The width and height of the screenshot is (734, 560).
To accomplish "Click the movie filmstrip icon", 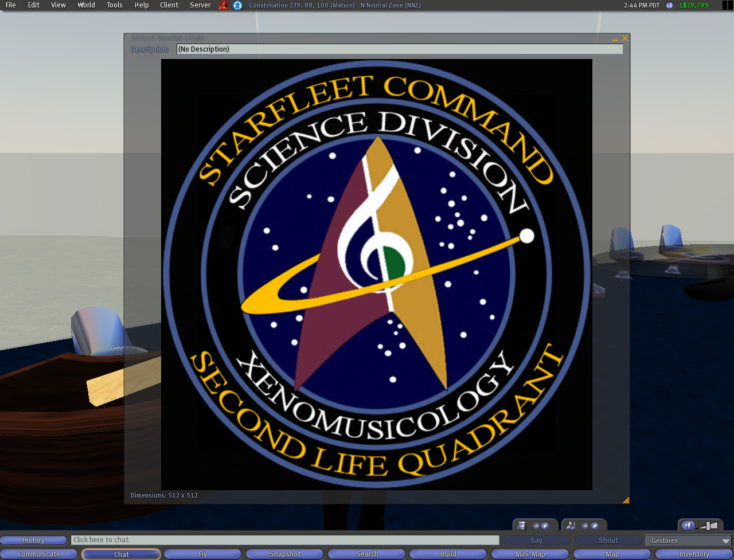I will tap(521, 526).
